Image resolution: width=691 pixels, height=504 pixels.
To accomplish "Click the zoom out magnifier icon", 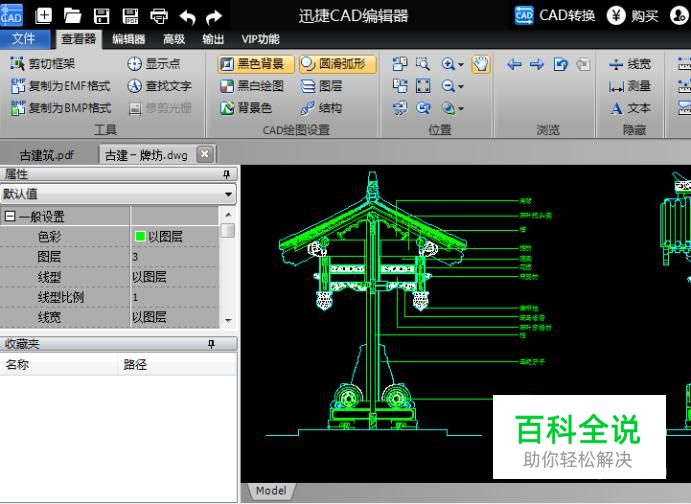I will (449, 86).
